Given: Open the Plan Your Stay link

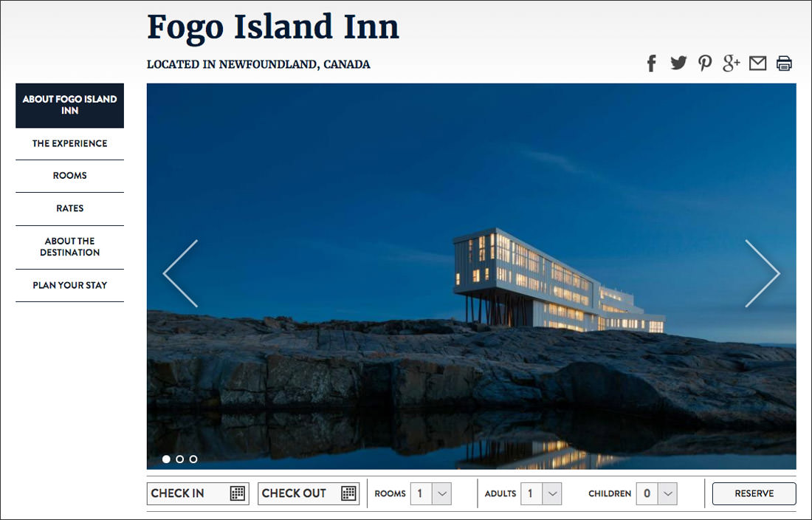Looking at the screenshot, I should tap(70, 285).
